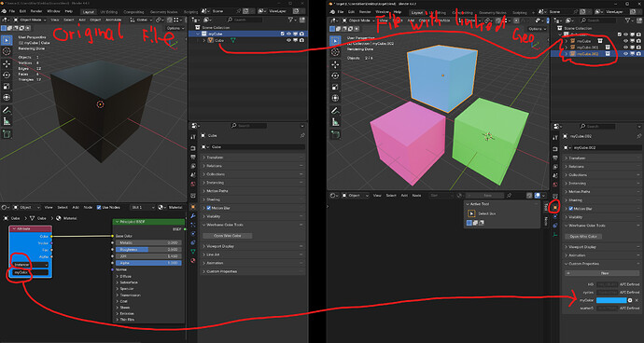The height and width of the screenshot is (343, 644).
Task: Switch to Geometry Nodes workspace in left window
Action: [x=164, y=12]
